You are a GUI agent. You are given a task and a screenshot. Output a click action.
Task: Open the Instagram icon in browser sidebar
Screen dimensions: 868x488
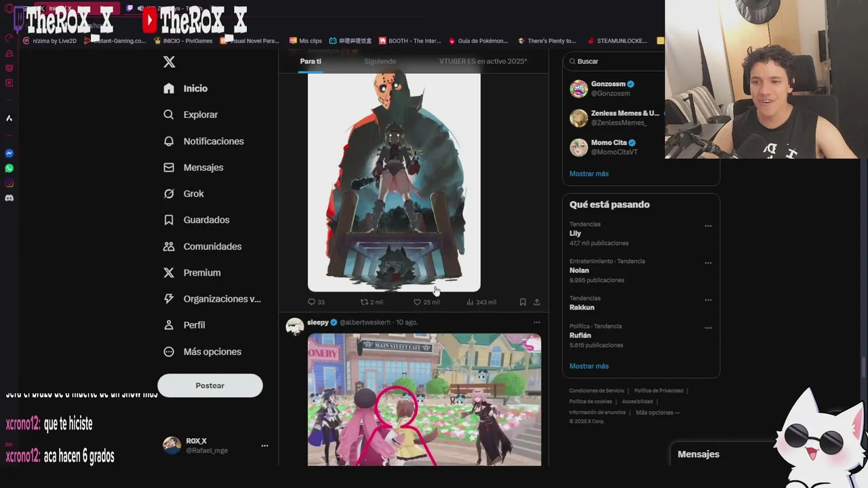click(x=9, y=183)
